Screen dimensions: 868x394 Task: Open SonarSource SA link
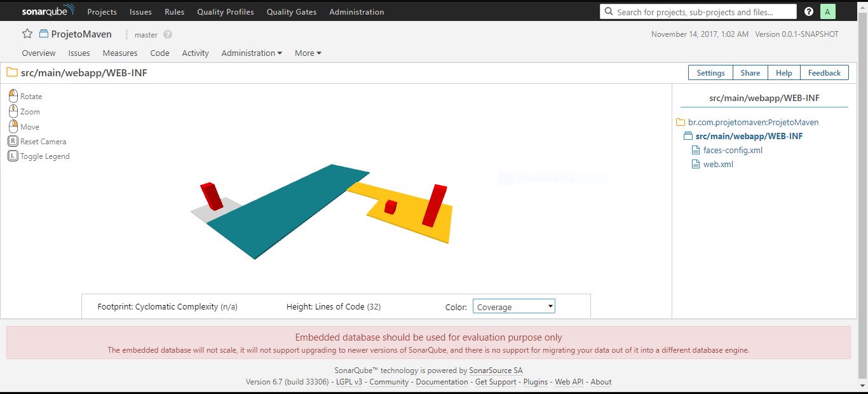coord(496,370)
